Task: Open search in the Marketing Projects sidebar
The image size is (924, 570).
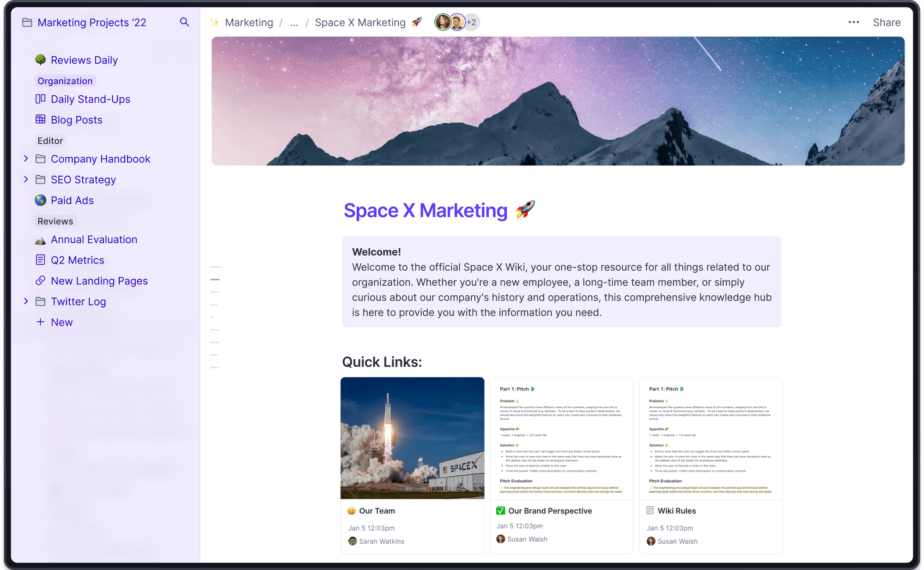Action: 184,22
